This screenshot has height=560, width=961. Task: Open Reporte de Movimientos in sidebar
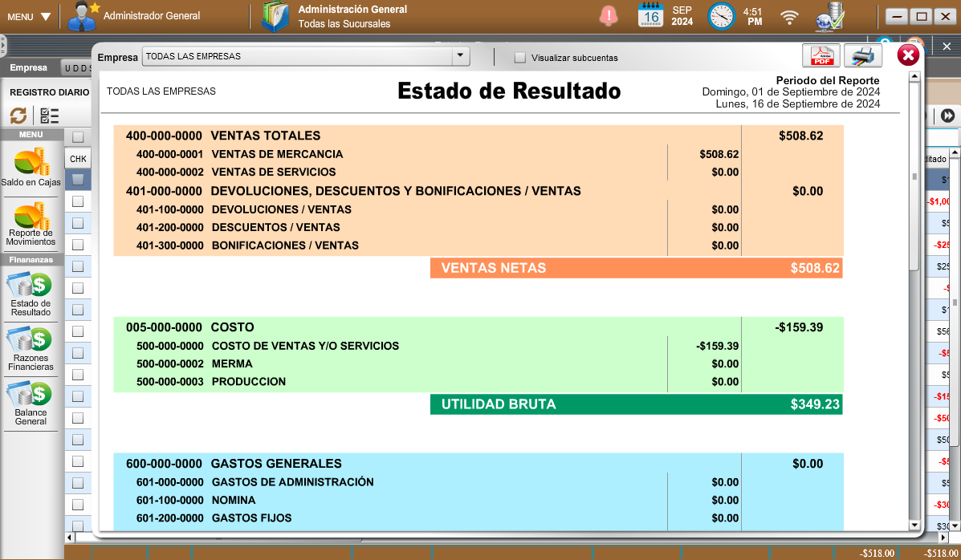(x=31, y=225)
